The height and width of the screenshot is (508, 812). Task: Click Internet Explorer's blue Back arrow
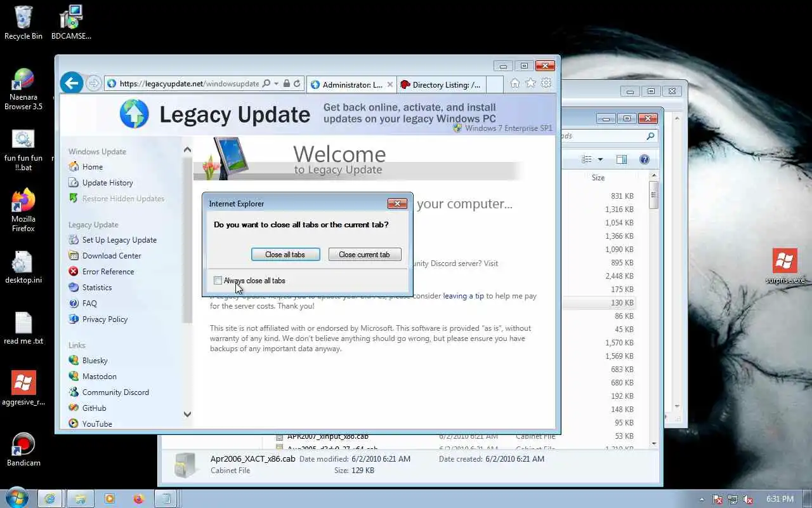click(72, 83)
